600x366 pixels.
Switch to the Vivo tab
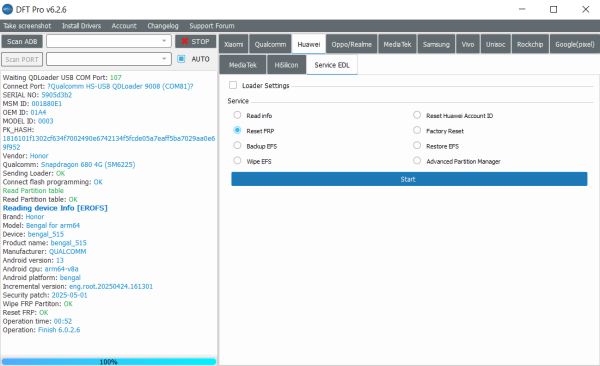click(468, 44)
